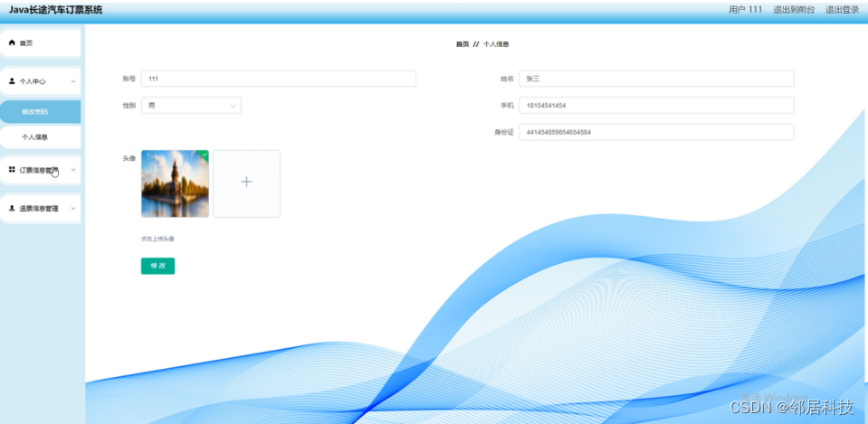Click the 账号 input field
This screenshot has height=424, width=868.
click(x=279, y=79)
